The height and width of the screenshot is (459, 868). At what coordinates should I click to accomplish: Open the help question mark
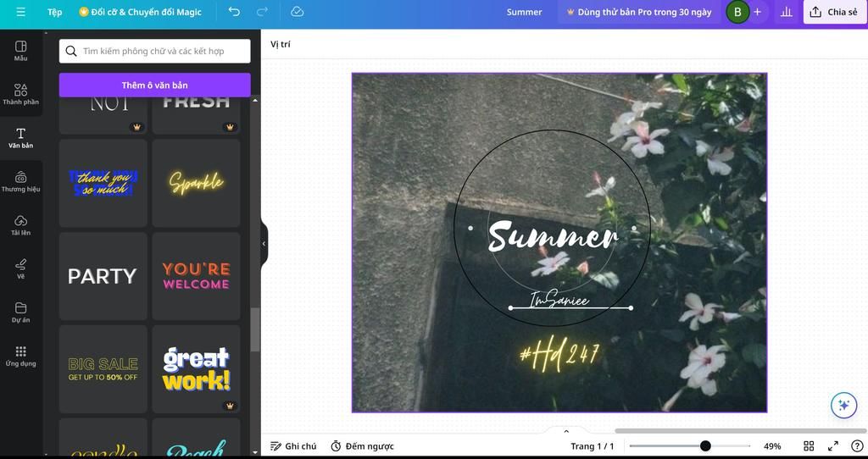pyautogui.click(x=857, y=446)
